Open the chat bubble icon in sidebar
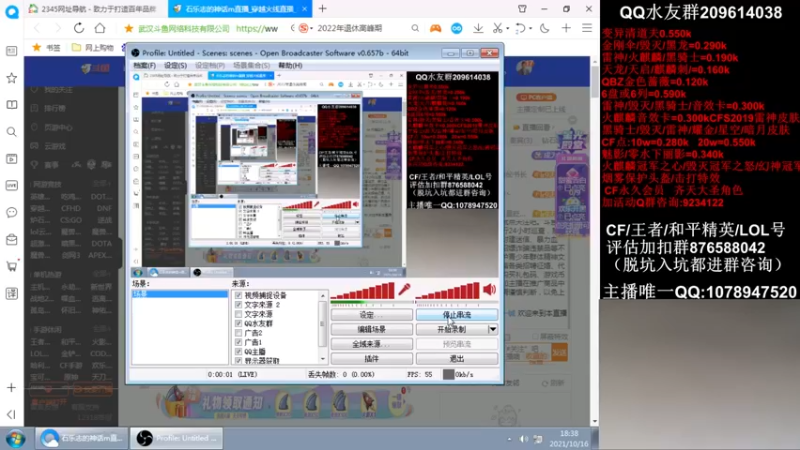The image size is (800, 450). click(11, 212)
